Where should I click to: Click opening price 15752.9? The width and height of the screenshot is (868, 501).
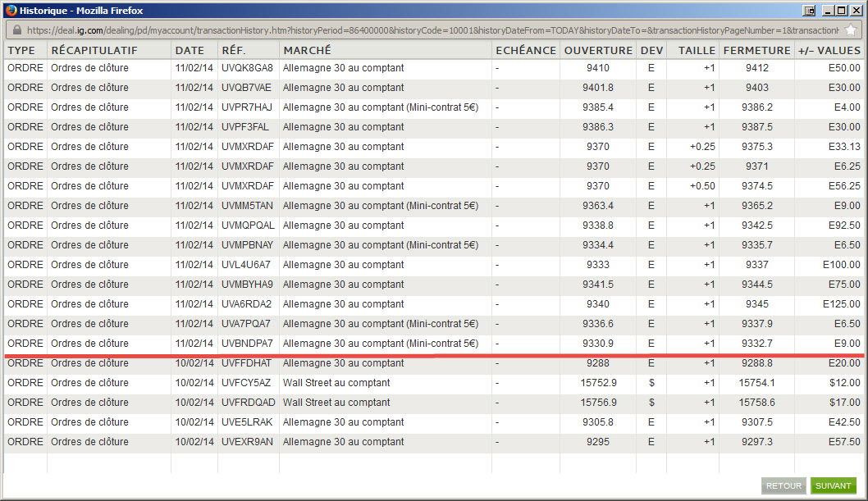598,383
